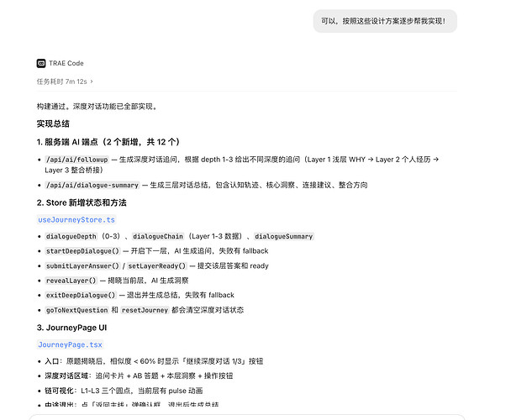The image size is (511, 420).
Task: Click the revealLayer() inline code
Action: (71, 281)
